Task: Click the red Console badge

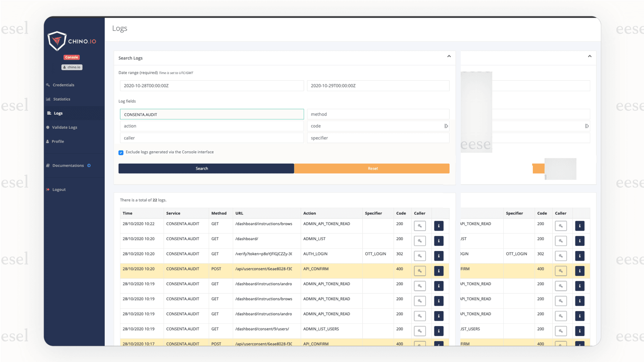Action: point(71,57)
